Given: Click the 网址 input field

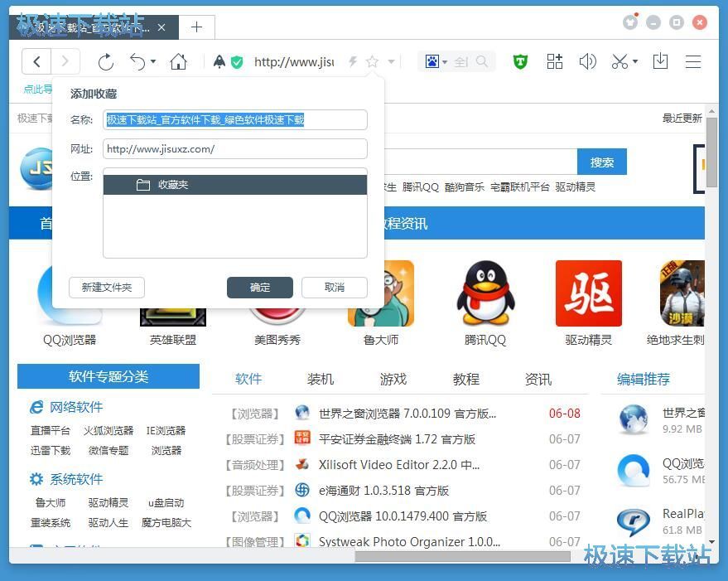Looking at the screenshot, I should coord(235,148).
